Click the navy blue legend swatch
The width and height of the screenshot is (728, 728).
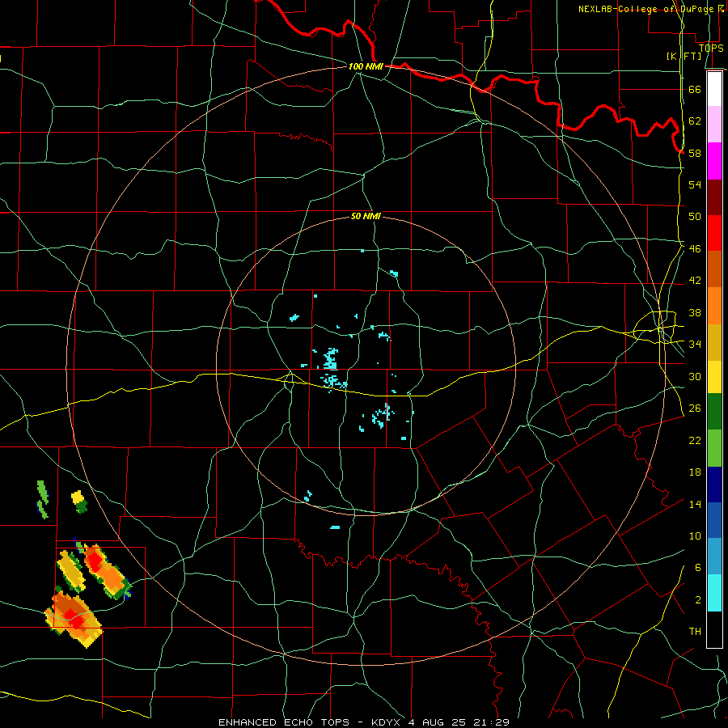[x=714, y=485]
